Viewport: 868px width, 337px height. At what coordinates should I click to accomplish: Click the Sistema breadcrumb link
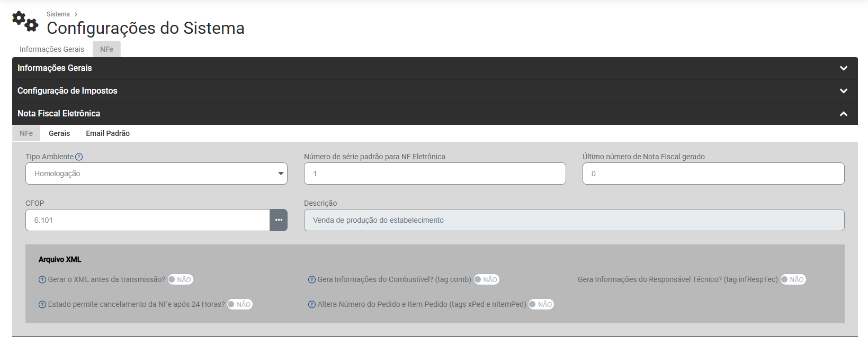[x=58, y=14]
